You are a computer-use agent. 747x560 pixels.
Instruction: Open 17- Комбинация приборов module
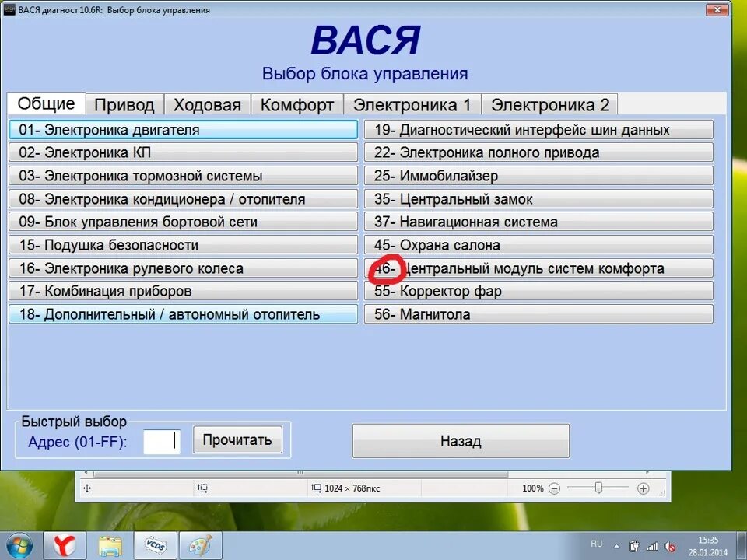[184, 291]
